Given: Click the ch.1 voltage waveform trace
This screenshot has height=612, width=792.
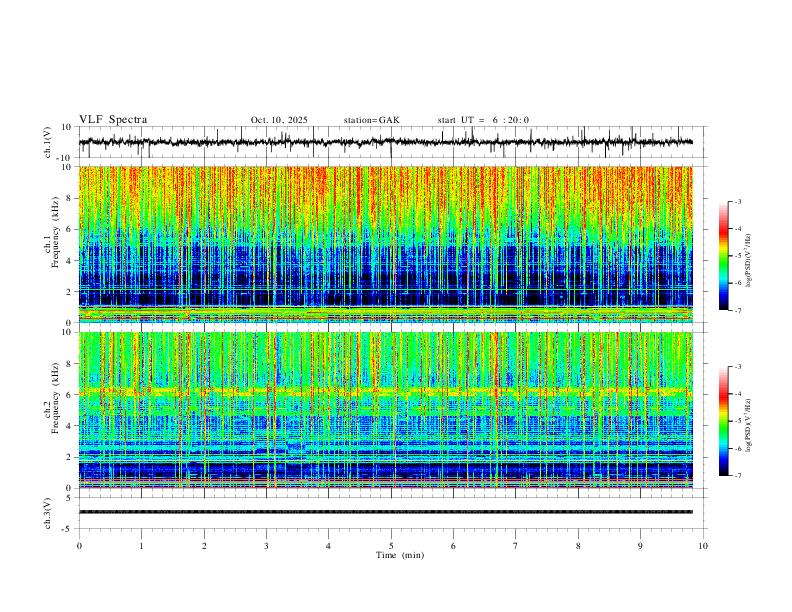Looking at the screenshot, I should 386,142.
